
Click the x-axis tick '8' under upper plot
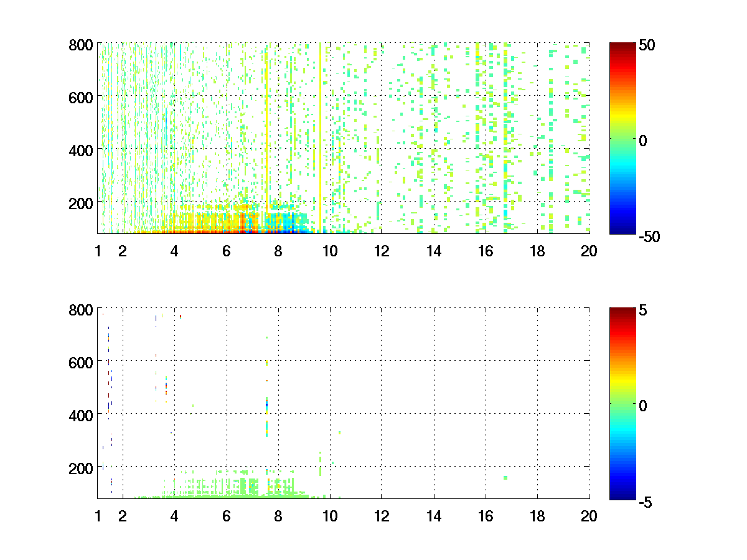(x=278, y=251)
